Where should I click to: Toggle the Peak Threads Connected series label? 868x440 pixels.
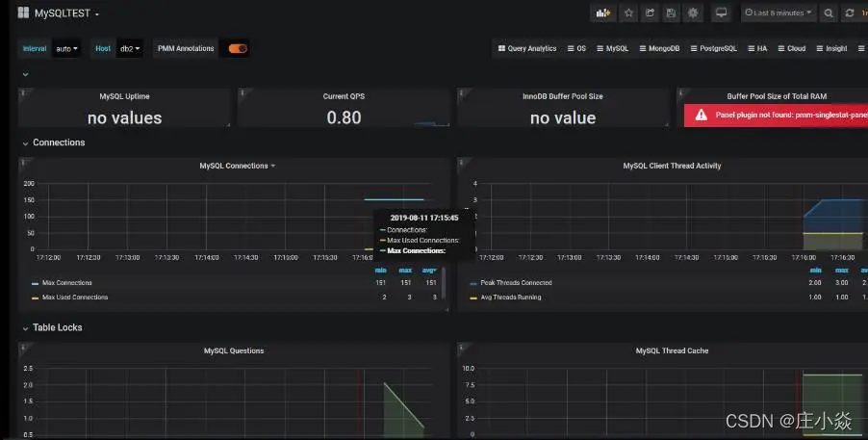click(516, 283)
